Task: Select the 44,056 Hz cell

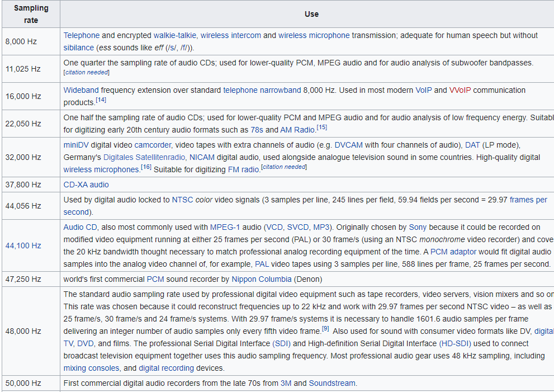Action: (31, 206)
